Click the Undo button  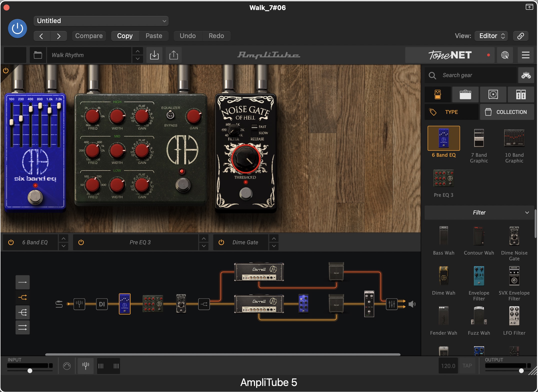(188, 36)
